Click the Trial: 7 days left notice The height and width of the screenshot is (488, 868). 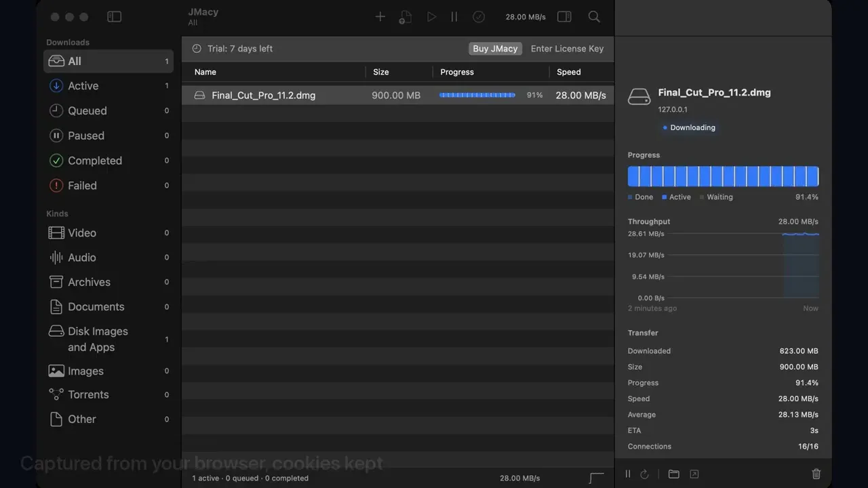tap(240, 49)
